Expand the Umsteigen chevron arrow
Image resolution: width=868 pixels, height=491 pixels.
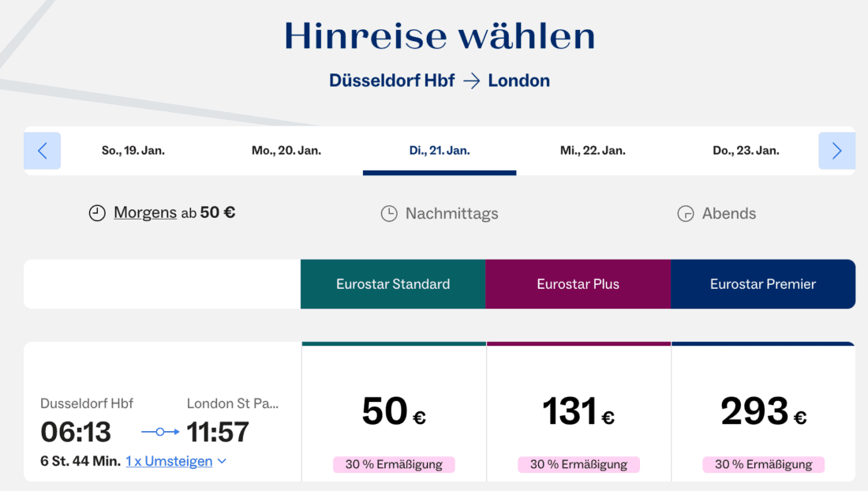[x=222, y=462]
